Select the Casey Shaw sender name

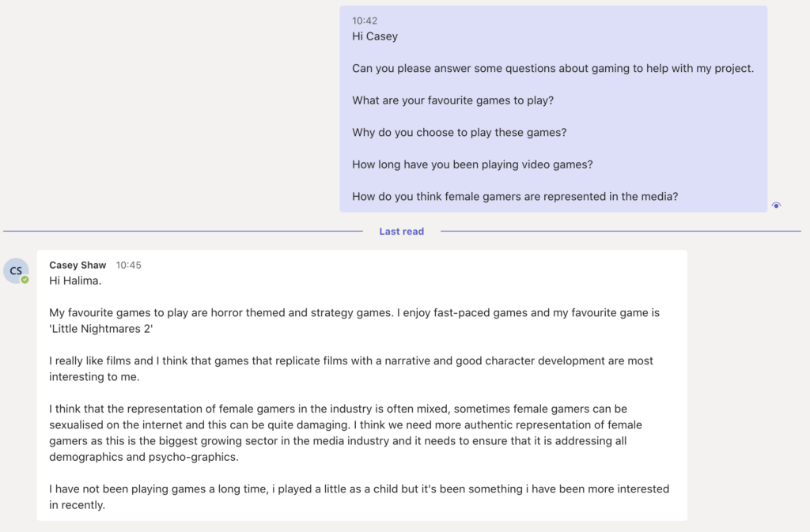[78, 265]
